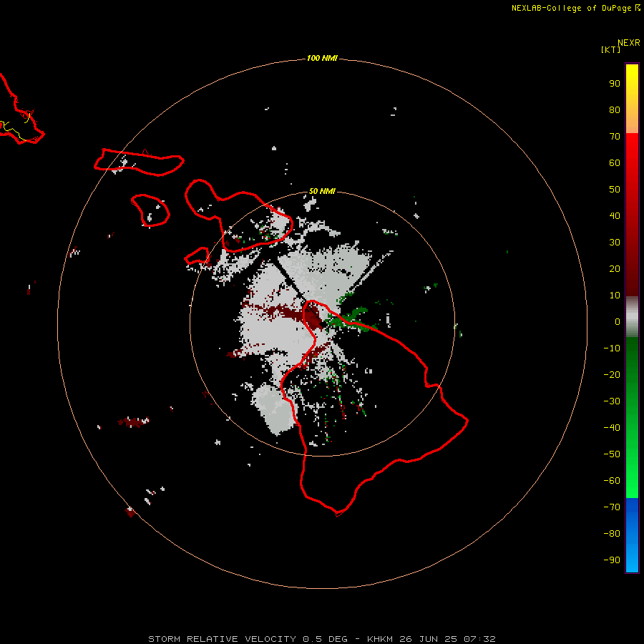The width and height of the screenshot is (644, 644).
Task: Click the -50 value on velocity scale
Action: pyautogui.click(x=612, y=454)
